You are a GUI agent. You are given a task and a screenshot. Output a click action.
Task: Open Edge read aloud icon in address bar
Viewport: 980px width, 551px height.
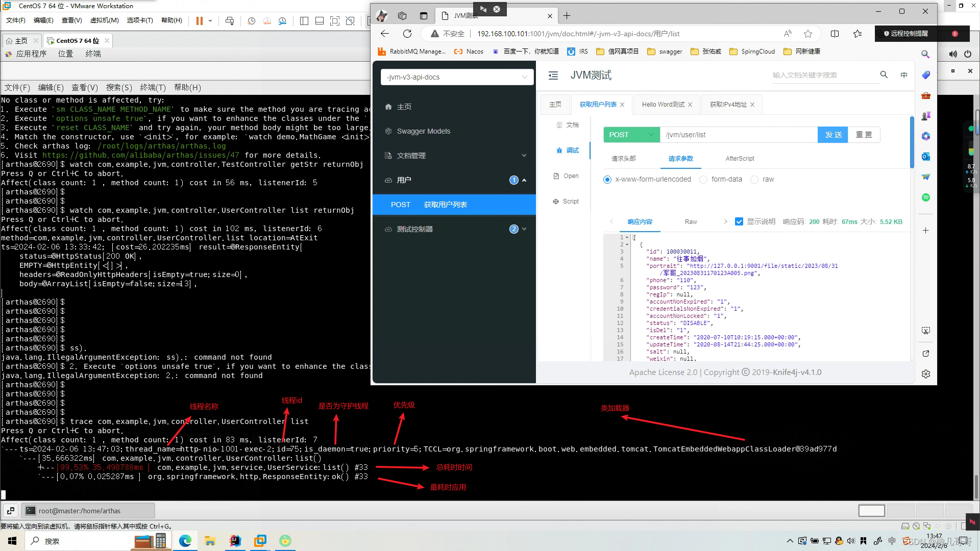pyautogui.click(x=788, y=34)
